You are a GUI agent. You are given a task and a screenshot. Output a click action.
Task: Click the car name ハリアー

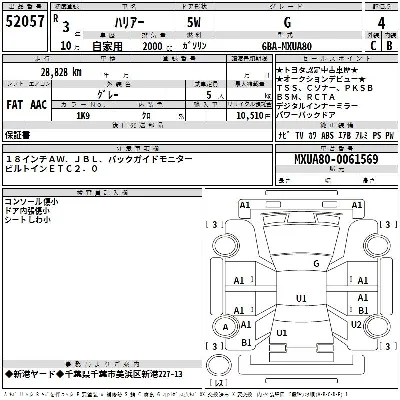(130, 23)
